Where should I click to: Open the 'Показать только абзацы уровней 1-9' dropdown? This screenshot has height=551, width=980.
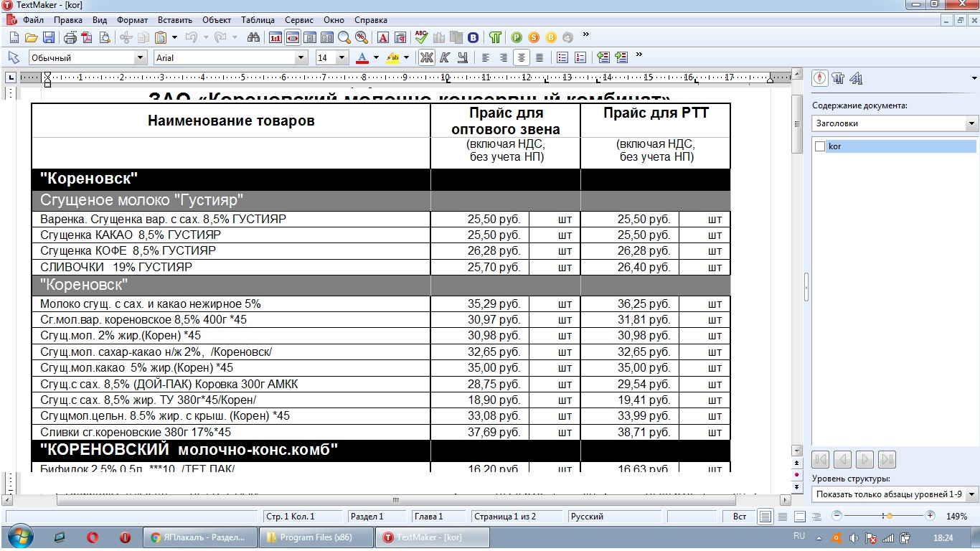[972, 494]
